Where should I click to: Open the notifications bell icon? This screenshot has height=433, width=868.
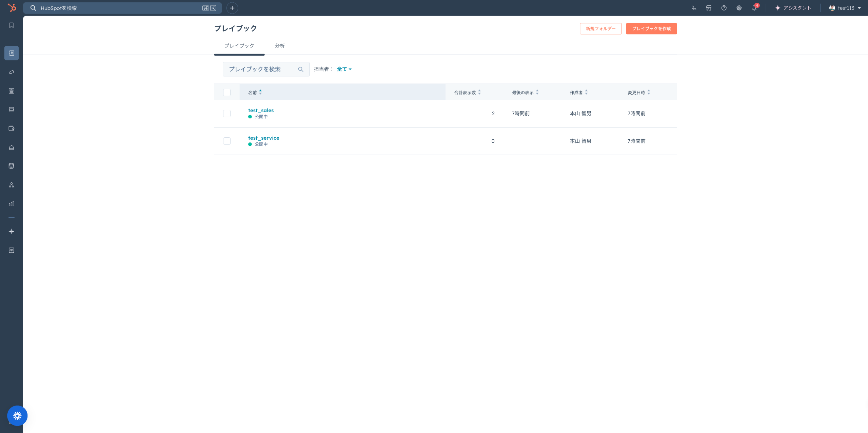coord(754,8)
